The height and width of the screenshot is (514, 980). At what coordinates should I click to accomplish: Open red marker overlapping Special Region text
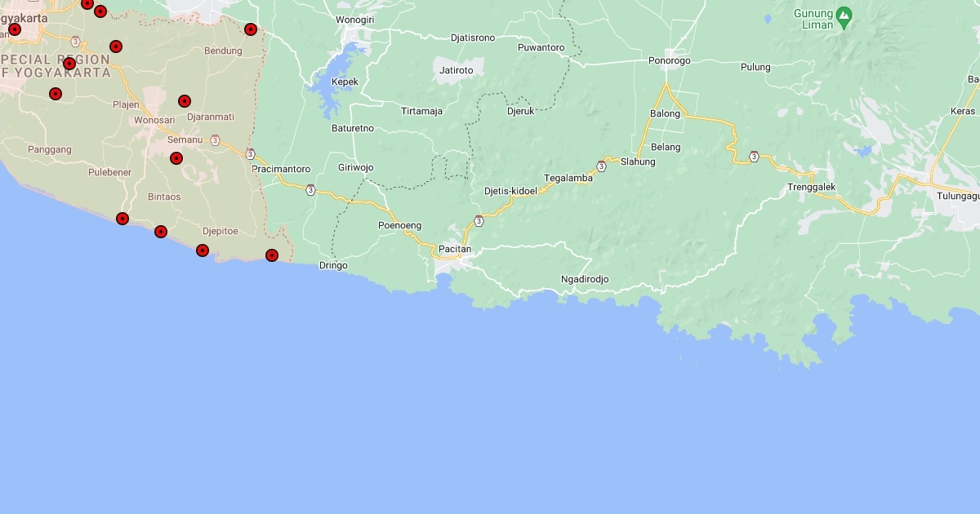pyautogui.click(x=69, y=64)
